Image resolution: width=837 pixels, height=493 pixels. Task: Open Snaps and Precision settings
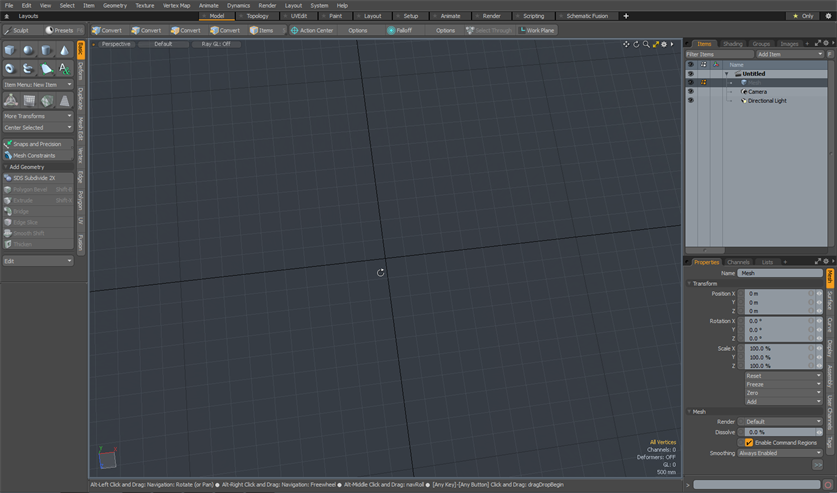(37, 144)
